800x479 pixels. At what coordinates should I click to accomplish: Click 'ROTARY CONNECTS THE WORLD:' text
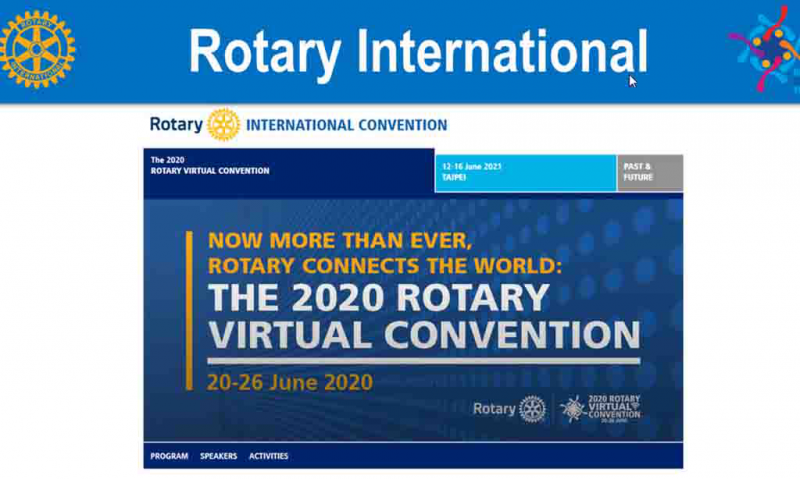tap(385, 265)
